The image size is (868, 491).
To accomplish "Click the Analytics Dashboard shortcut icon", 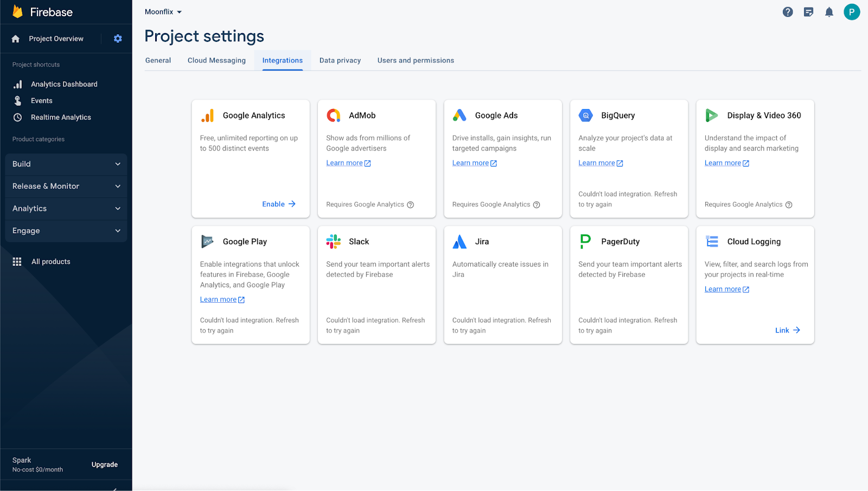I will 18,84.
